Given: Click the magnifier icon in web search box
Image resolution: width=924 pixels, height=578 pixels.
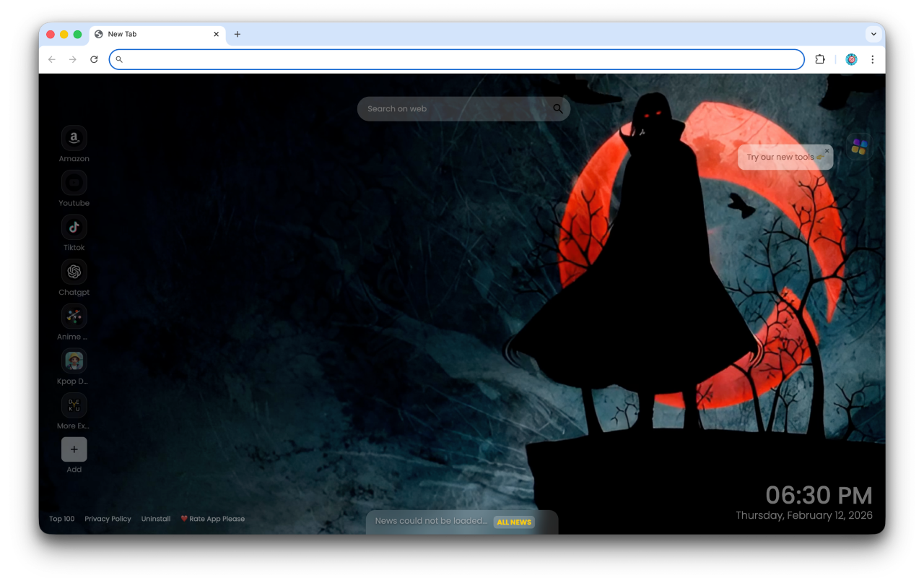Looking at the screenshot, I should click(557, 109).
